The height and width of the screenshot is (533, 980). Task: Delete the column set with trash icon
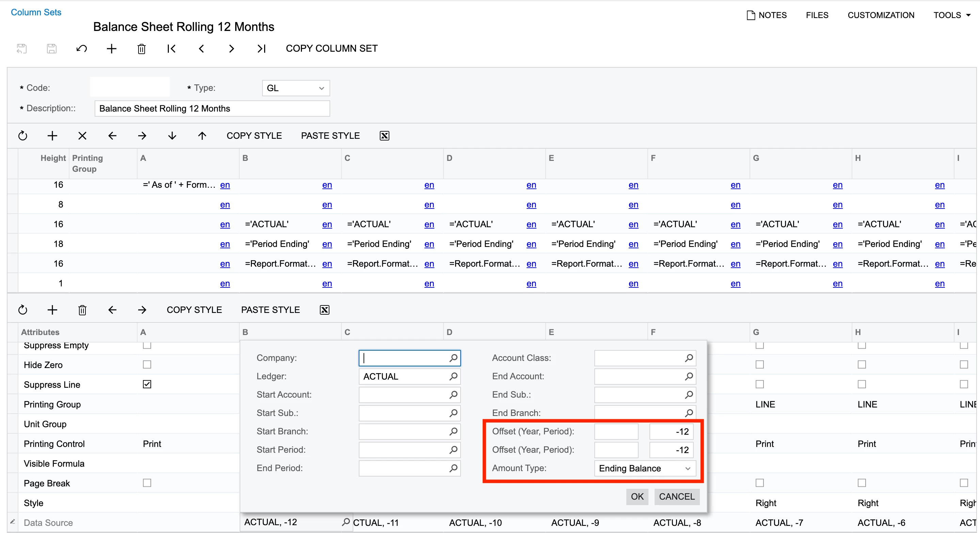142,49
